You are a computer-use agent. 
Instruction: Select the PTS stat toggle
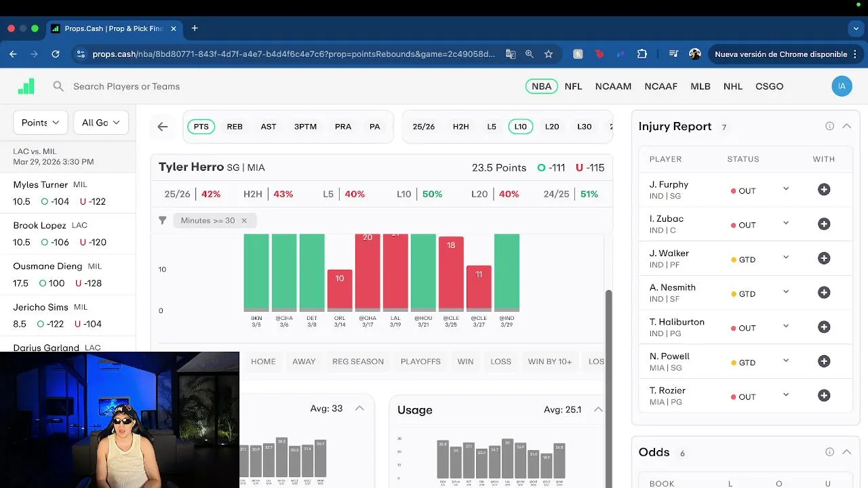pos(201,127)
